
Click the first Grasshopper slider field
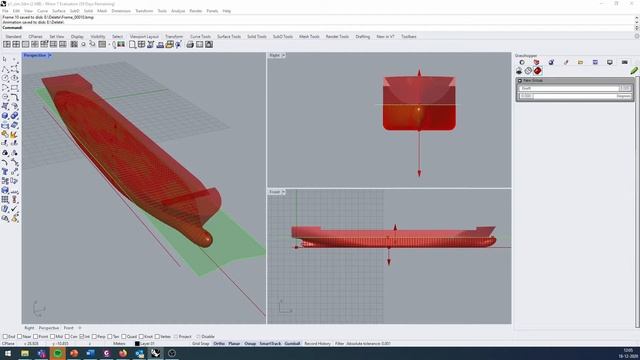(575, 88)
